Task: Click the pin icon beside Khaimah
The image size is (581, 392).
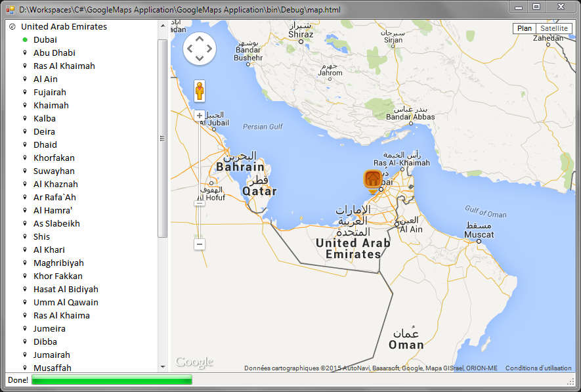Action: (x=25, y=106)
